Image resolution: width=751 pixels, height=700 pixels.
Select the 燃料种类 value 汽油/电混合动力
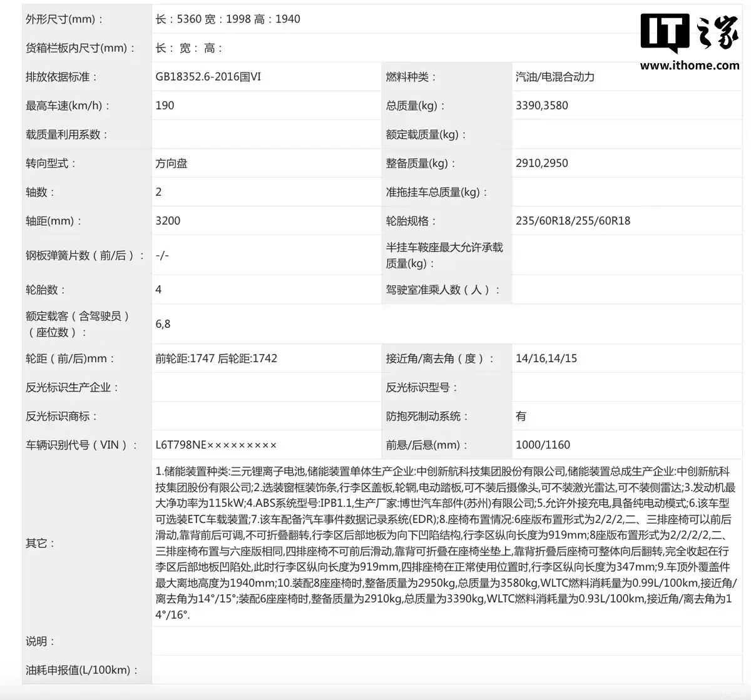[x=554, y=76]
